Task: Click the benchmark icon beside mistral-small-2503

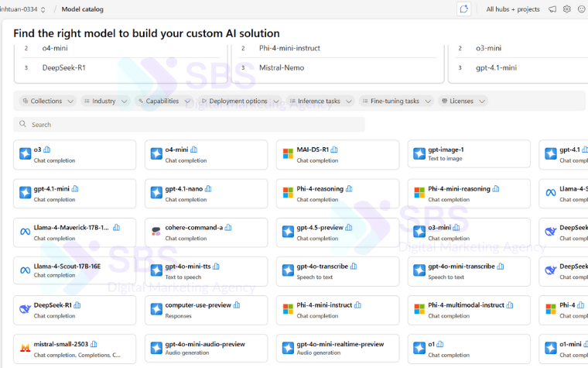Action: 94,344
